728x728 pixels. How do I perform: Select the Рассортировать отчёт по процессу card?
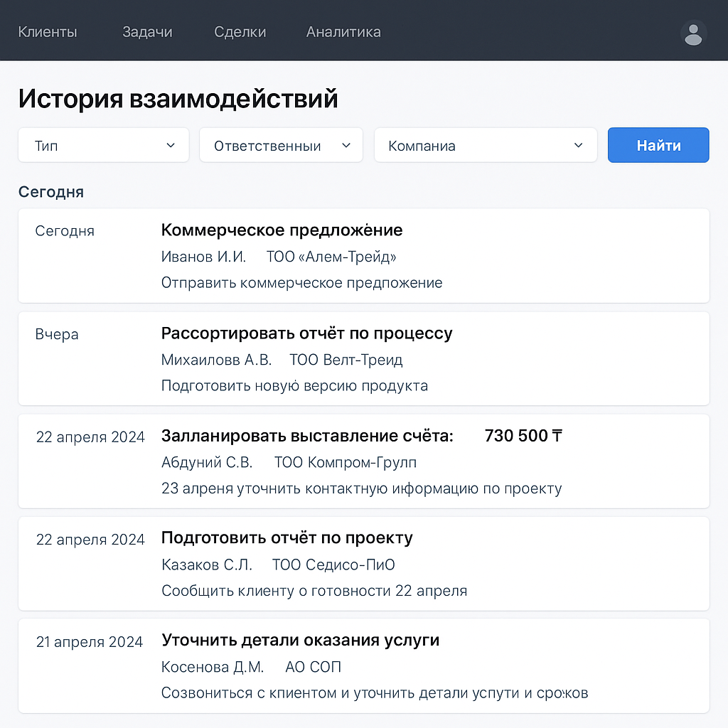coord(363,358)
